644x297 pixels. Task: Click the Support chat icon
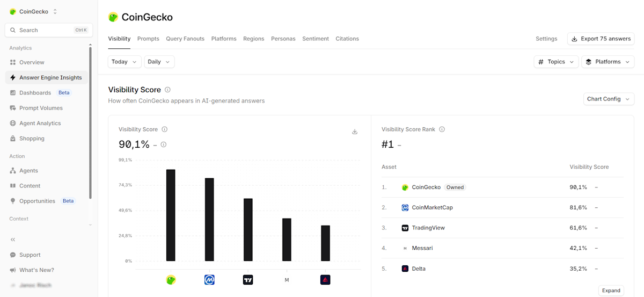point(13,255)
